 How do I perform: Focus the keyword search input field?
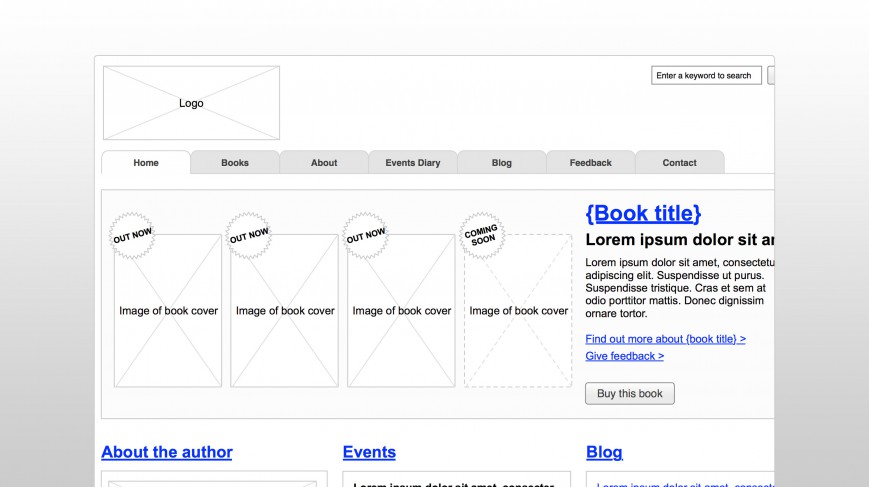click(x=706, y=75)
